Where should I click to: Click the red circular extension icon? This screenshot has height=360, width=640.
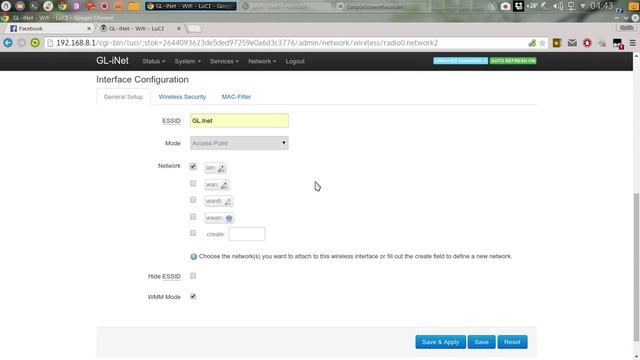click(587, 43)
